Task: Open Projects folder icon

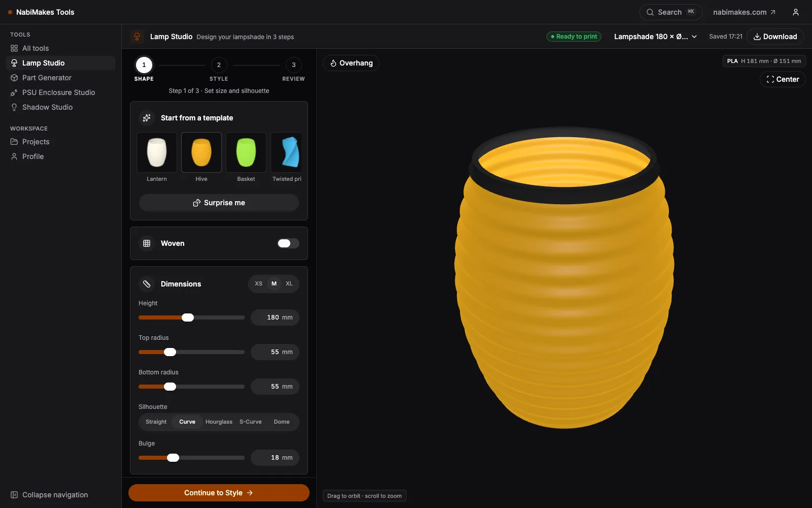Action: tap(14, 142)
